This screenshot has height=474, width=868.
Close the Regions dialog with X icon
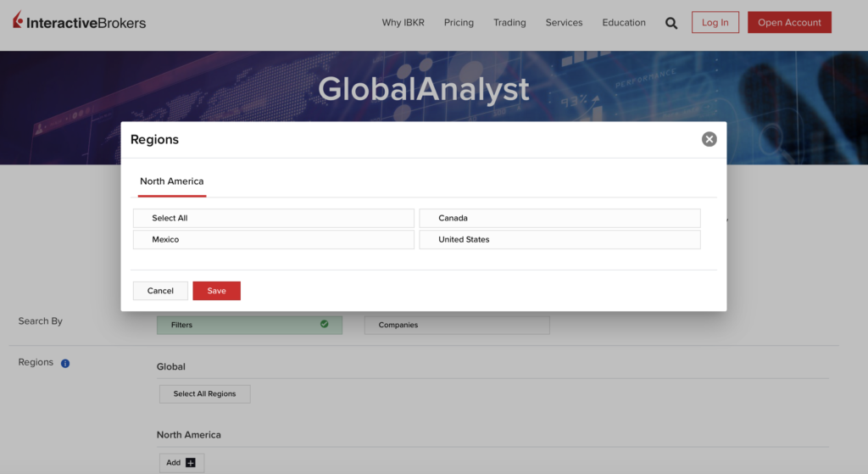pyautogui.click(x=709, y=139)
